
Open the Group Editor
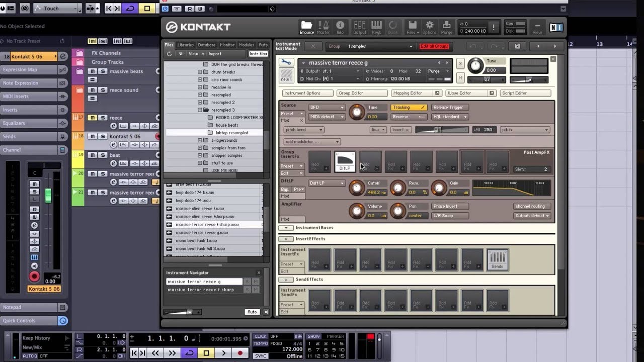point(363,93)
